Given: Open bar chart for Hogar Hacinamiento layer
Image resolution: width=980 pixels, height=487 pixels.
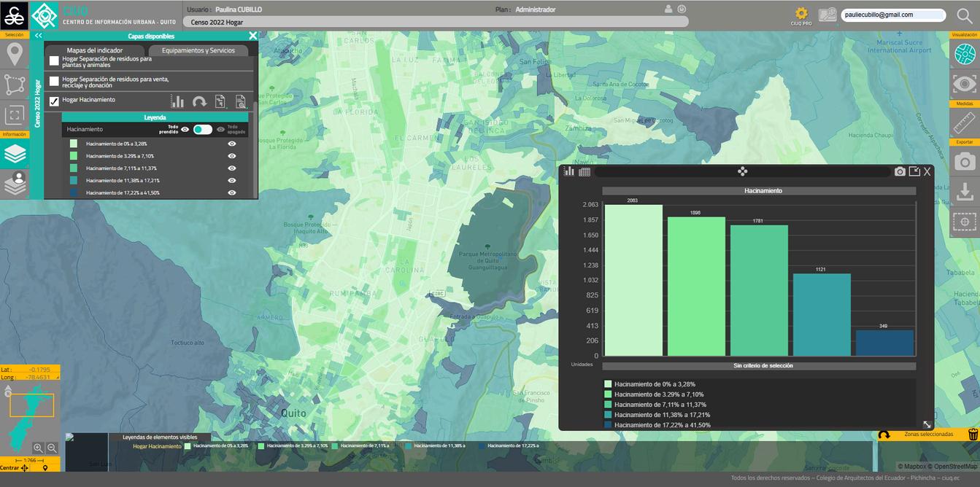Looking at the screenshot, I should click(177, 102).
